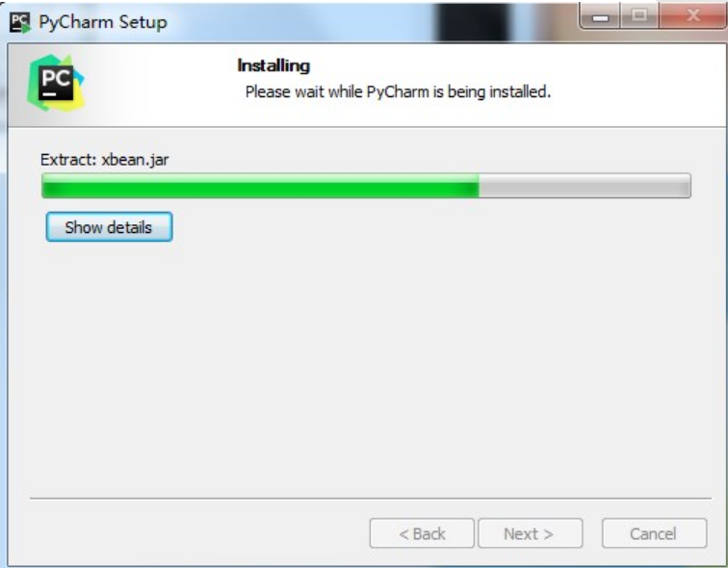
Task: Click the disabled maximize window button
Action: point(639,16)
